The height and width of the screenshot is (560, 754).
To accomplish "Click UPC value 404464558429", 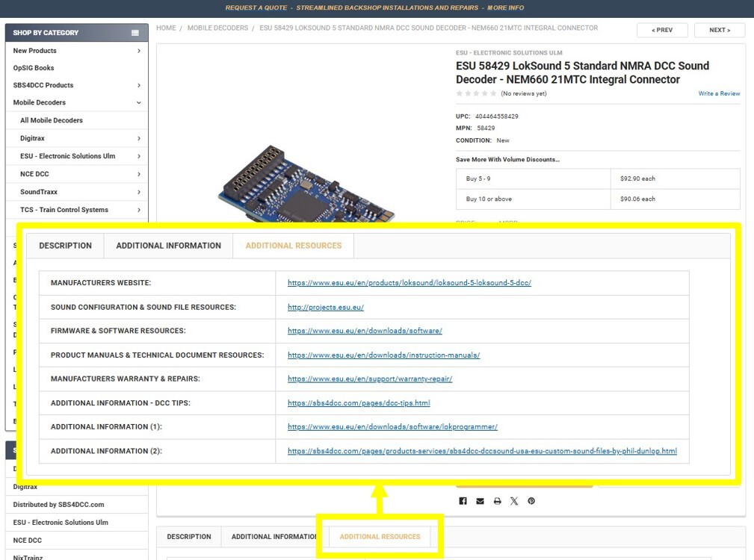I will pyautogui.click(x=497, y=116).
